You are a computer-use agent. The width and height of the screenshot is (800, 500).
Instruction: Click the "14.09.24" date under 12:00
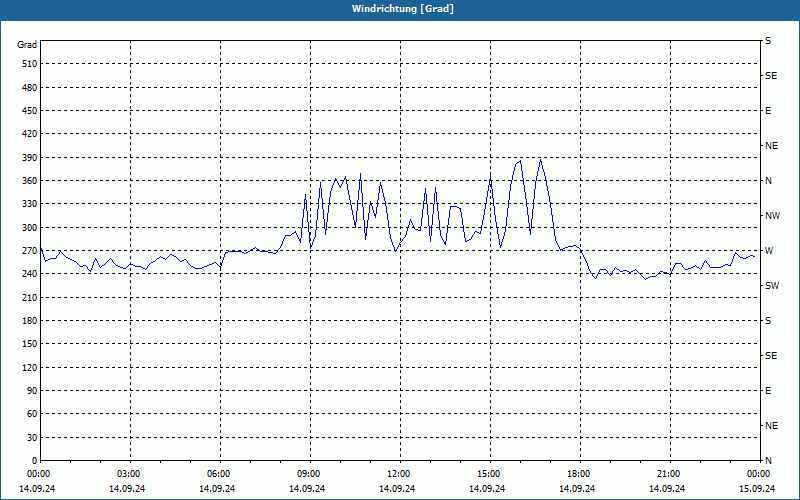point(397,488)
